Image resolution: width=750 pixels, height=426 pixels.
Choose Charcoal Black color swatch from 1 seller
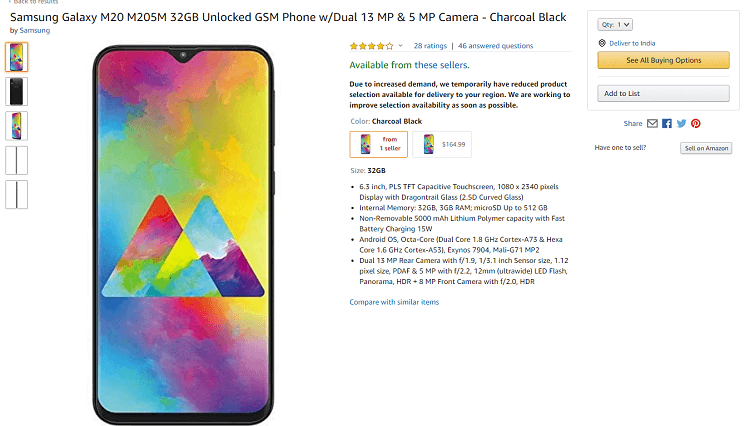pyautogui.click(x=379, y=144)
